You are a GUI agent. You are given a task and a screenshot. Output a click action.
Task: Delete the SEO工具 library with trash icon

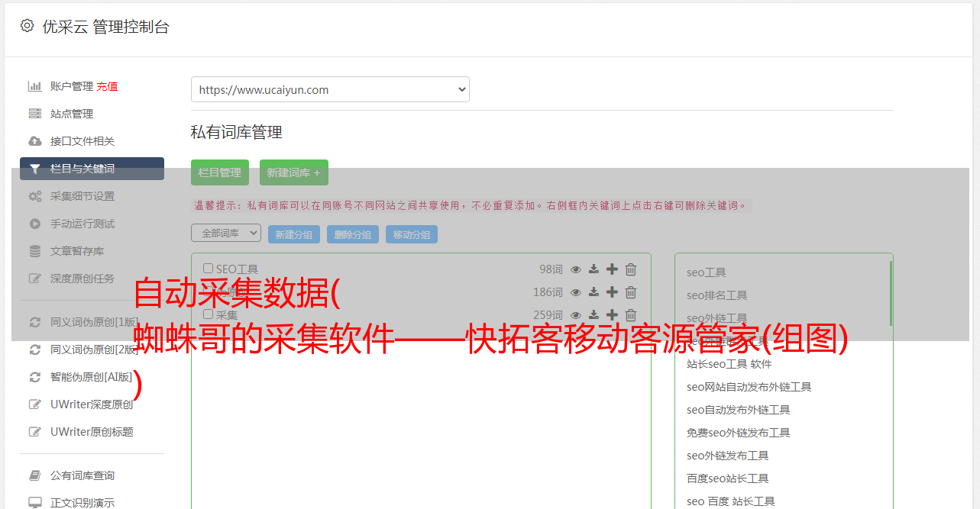[x=631, y=269]
